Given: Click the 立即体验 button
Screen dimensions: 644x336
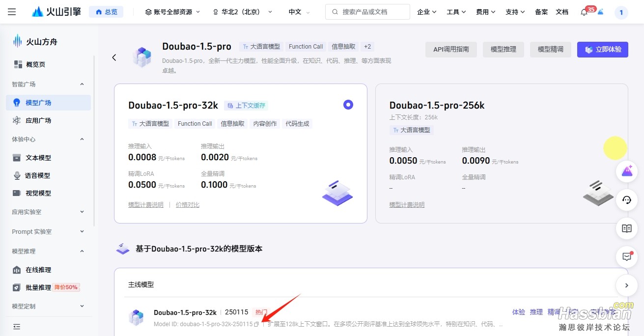Looking at the screenshot, I should [603, 50].
